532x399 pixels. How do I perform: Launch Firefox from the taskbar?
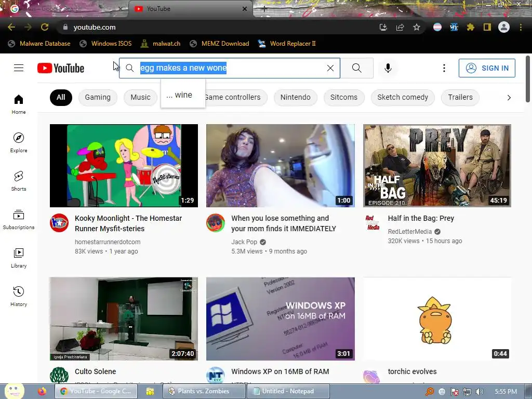coord(42,391)
